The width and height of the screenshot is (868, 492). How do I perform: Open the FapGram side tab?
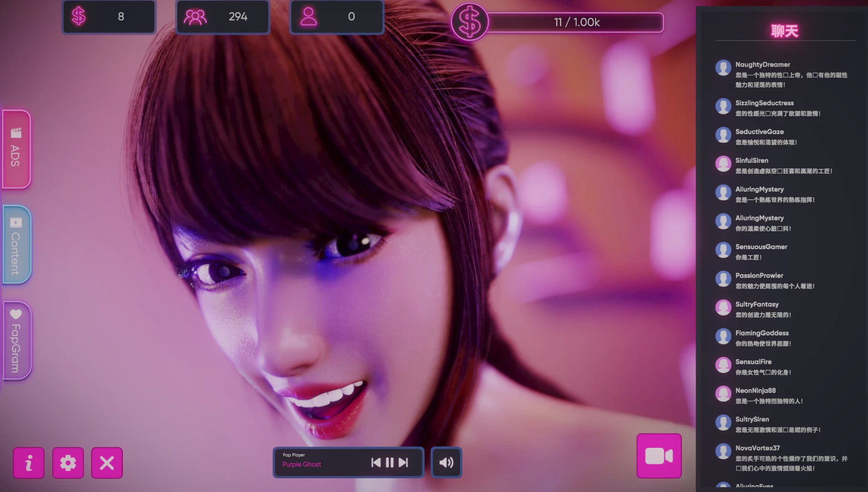[17, 341]
